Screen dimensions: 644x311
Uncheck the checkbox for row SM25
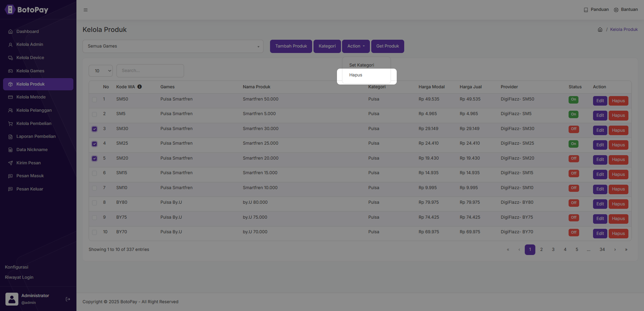click(94, 144)
